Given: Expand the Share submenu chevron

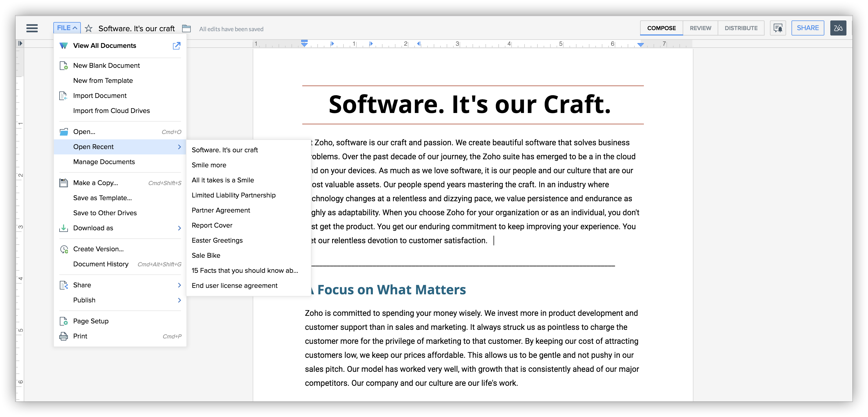Looking at the screenshot, I should tap(179, 285).
